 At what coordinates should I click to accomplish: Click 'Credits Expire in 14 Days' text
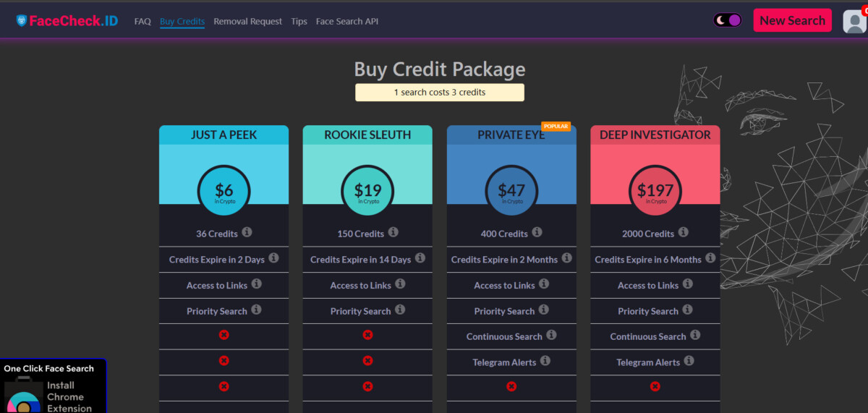tap(361, 260)
